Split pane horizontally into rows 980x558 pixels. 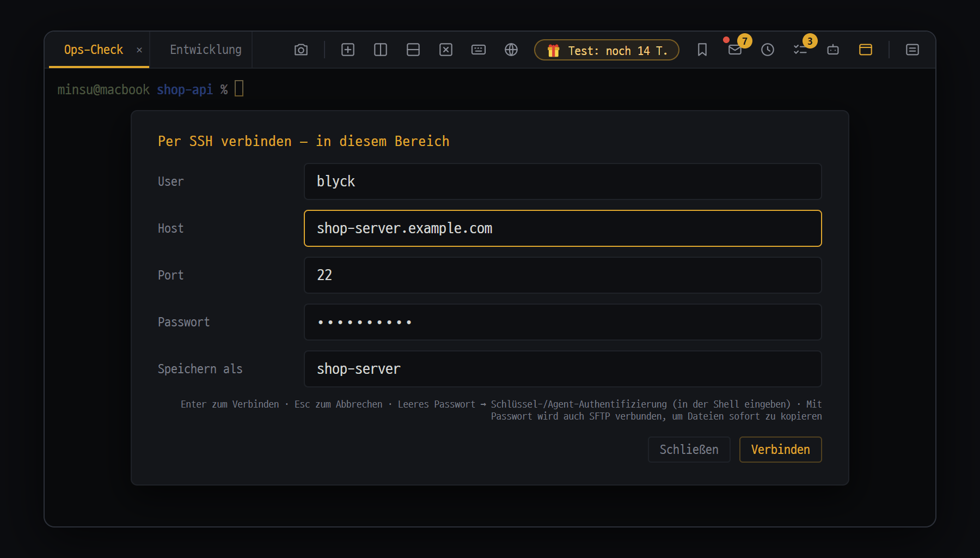click(x=413, y=50)
